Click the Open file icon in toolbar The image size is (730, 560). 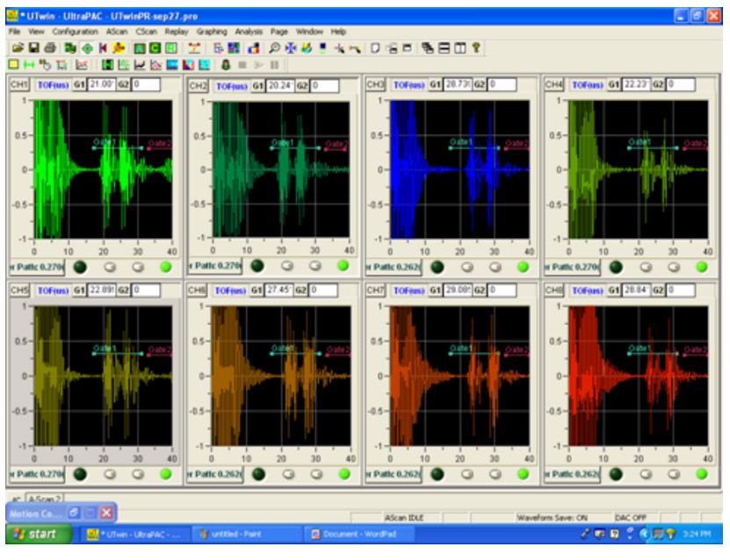(17, 47)
